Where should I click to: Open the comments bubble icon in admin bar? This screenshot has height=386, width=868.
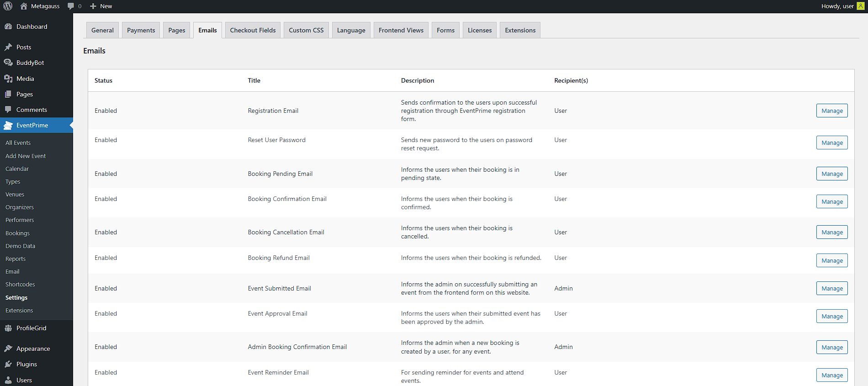(71, 6)
